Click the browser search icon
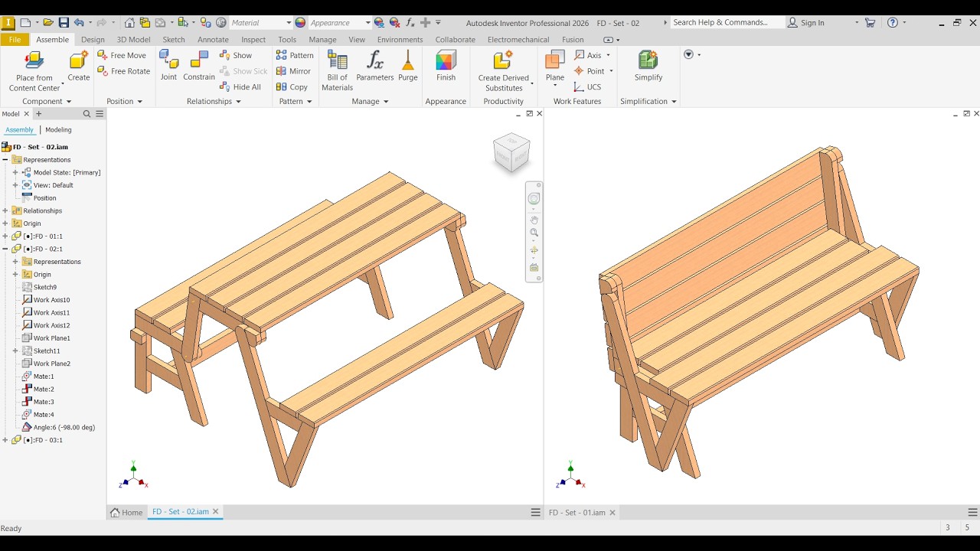The height and width of the screenshot is (551, 980). tap(87, 114)
